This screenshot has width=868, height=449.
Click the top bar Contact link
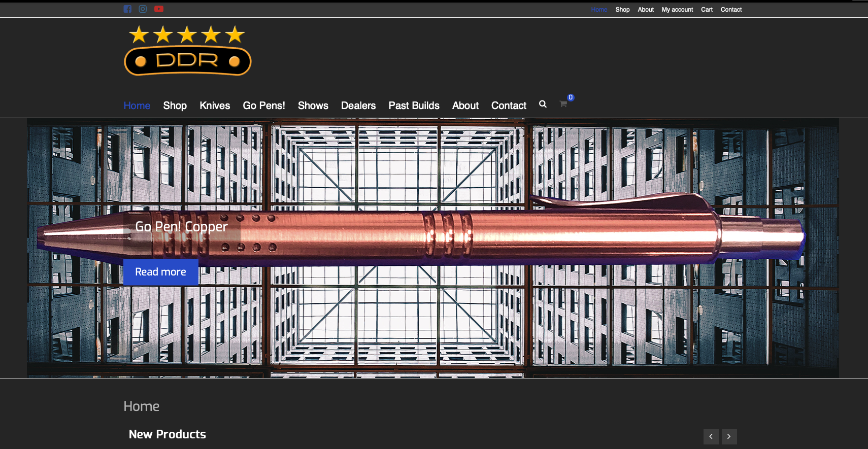pos(731,10)
